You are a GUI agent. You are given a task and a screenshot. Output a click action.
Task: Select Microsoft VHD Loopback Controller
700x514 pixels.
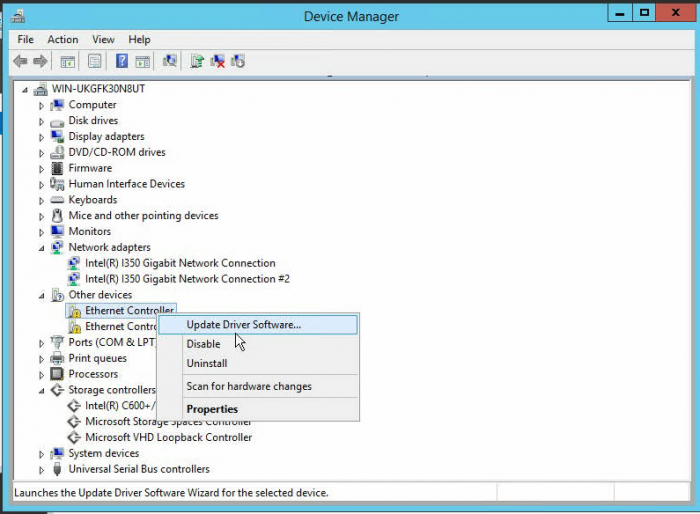click(x=168, y=437)
